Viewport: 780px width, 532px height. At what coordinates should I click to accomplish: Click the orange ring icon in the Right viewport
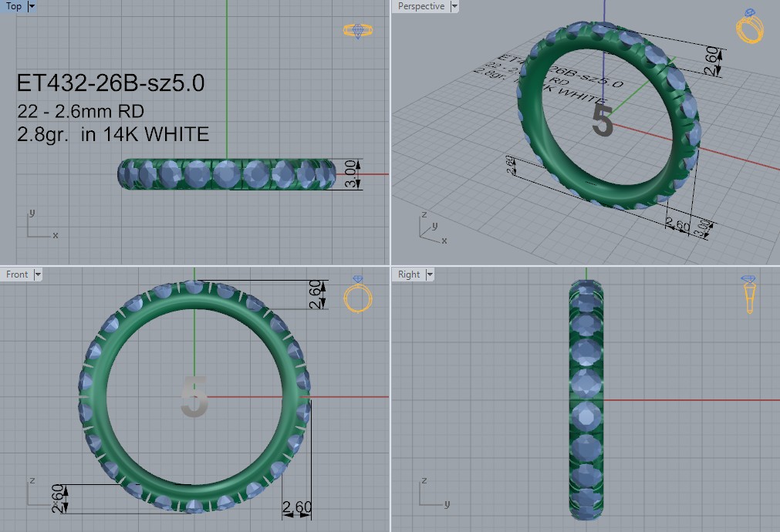[x=748, y=295]
